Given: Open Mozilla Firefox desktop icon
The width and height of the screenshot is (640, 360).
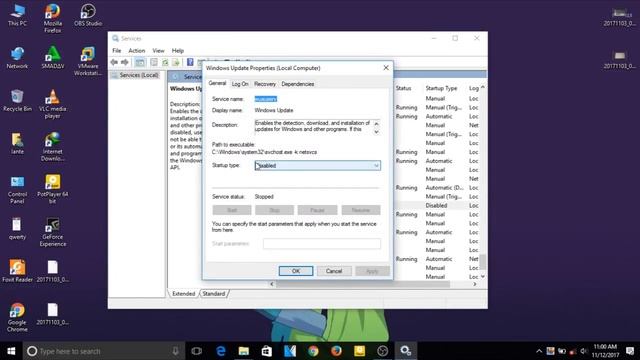Looking at the screenshot, I should [x=53, y=18].
